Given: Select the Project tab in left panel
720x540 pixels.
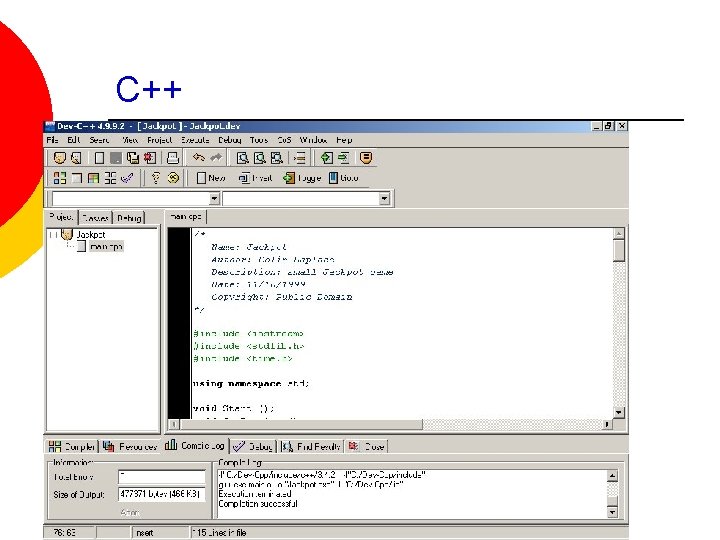Looking at the screenshot, I should 62,217.
